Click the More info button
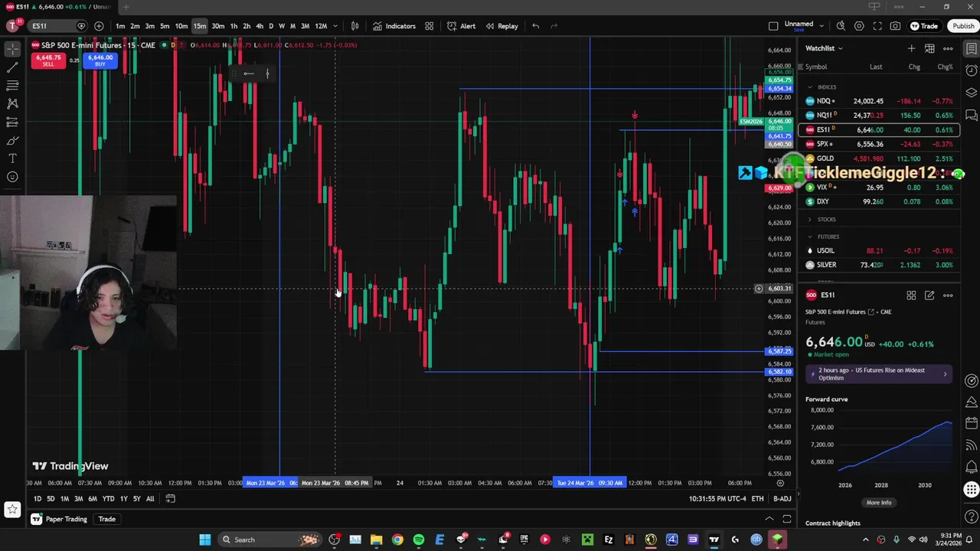Image resolution: width=980 pixels, height=551 pixels. 879,503
